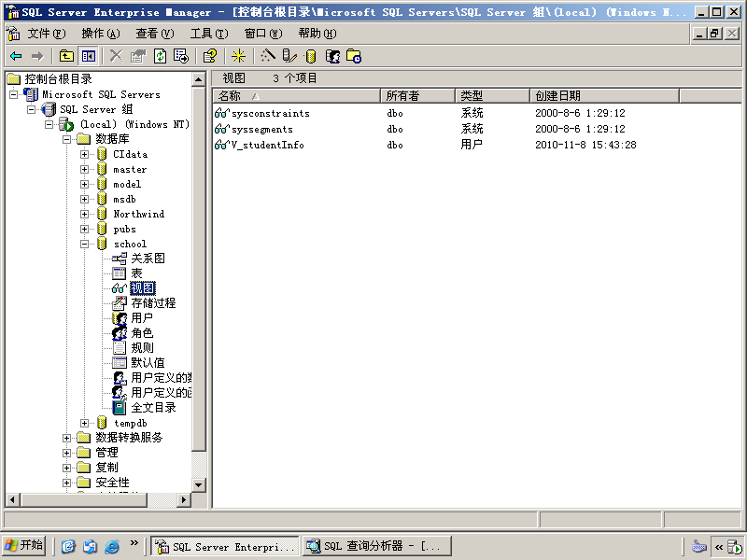This screenshot has height=560, width=747.
Task: Open the 查看(V) menu
Action: click(x=155, y=34)
